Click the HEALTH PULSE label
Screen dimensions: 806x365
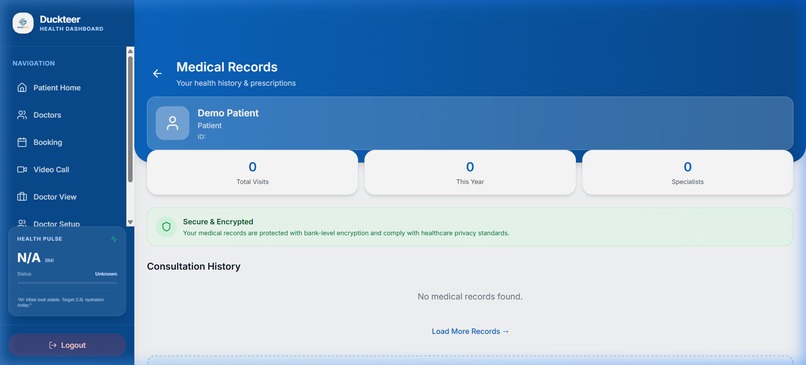pos(40,239)
